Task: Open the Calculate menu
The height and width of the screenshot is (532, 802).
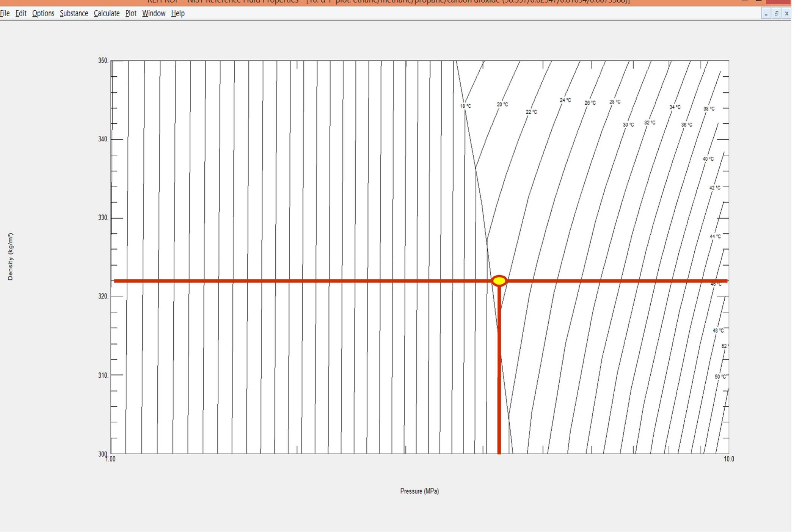Action: [107, 13]
